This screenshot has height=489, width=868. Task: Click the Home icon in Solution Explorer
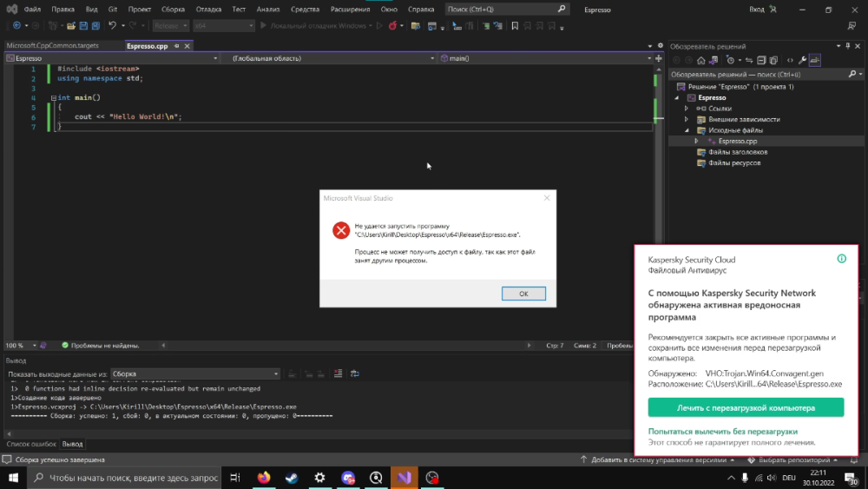(x=702, y=60)
